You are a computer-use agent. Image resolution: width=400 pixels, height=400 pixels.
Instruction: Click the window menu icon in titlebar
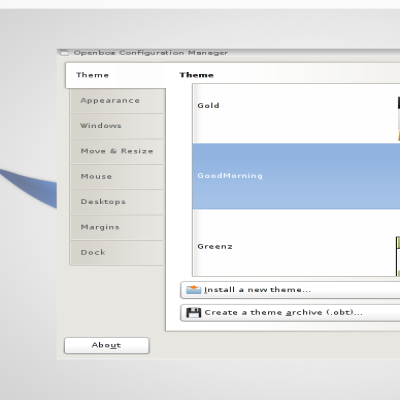point(64,53)
